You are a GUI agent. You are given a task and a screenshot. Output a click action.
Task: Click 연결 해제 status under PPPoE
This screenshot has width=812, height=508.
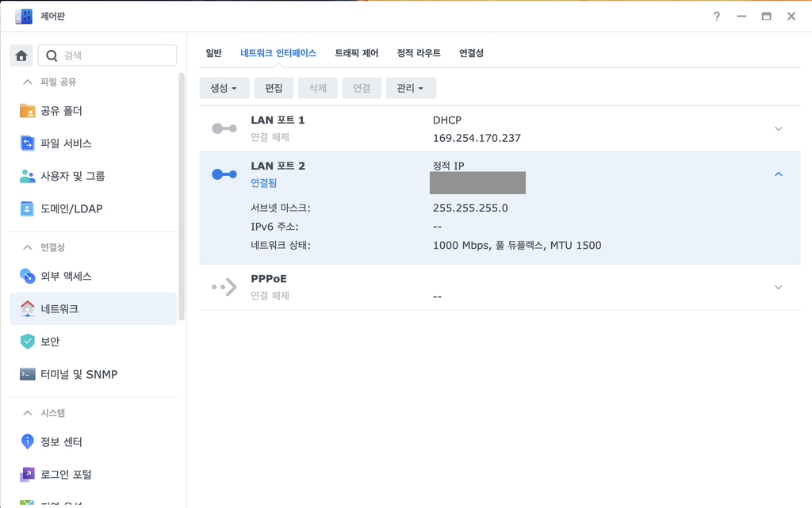[x=270, y=296]
